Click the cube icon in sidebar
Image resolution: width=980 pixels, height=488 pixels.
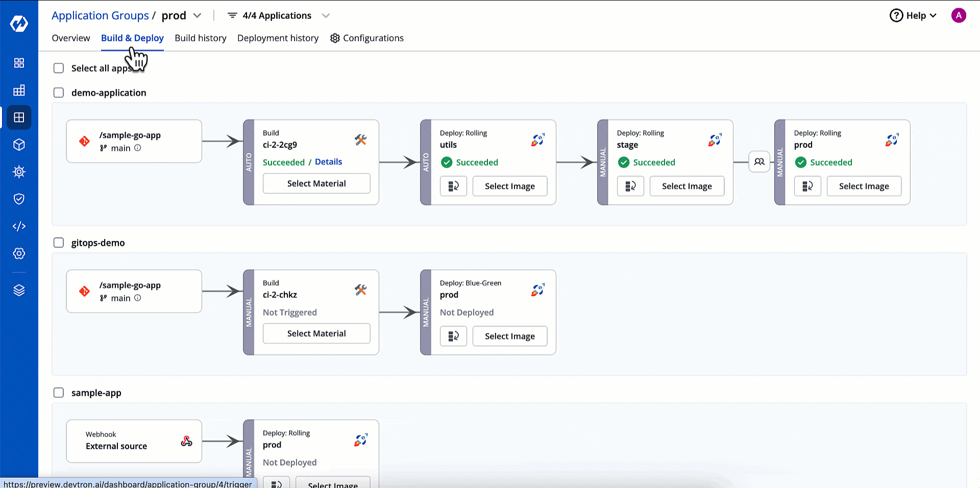coord(19,145)
